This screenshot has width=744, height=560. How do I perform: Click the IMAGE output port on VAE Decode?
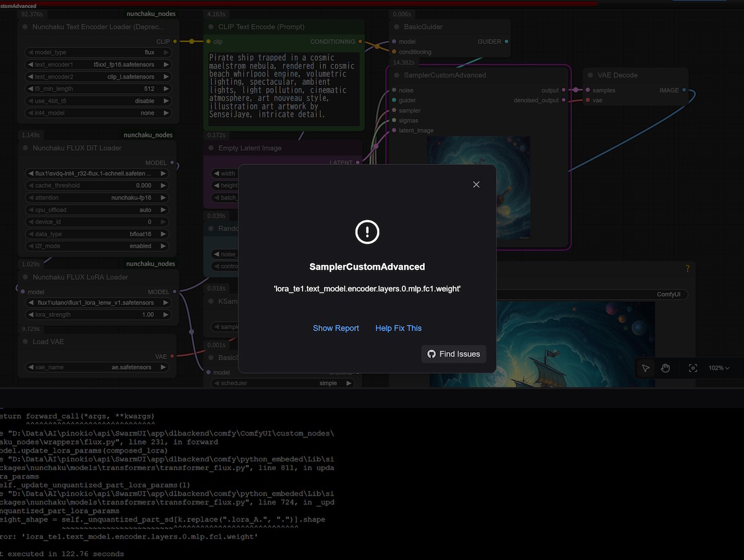[x=684, y=90]
